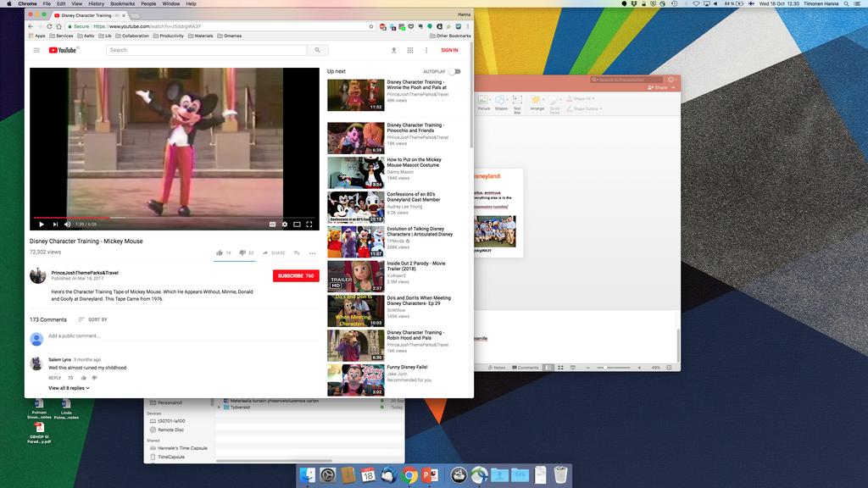Open the Services bookmarks folder
Screen dimensions: 868x488
[x=61, y=36]
